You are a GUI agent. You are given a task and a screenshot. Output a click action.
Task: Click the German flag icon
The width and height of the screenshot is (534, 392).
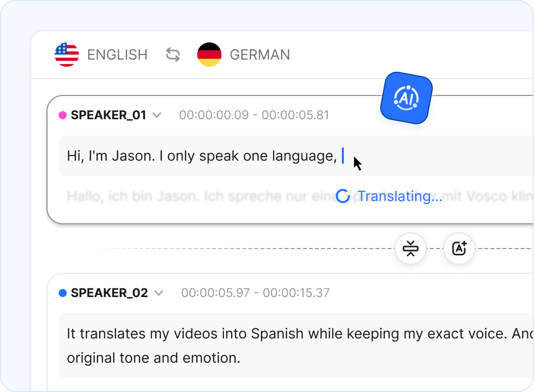[209, 55]
